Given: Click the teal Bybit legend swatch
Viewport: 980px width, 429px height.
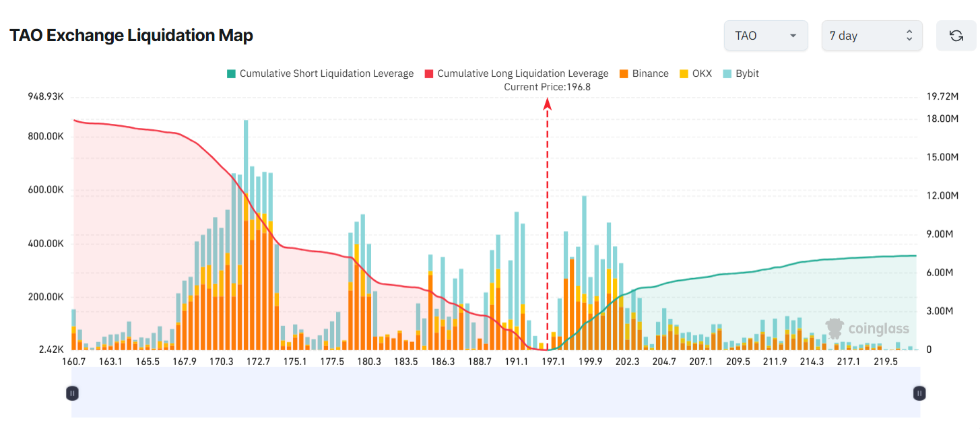Looking at the screenshot, I should (728, 73).
